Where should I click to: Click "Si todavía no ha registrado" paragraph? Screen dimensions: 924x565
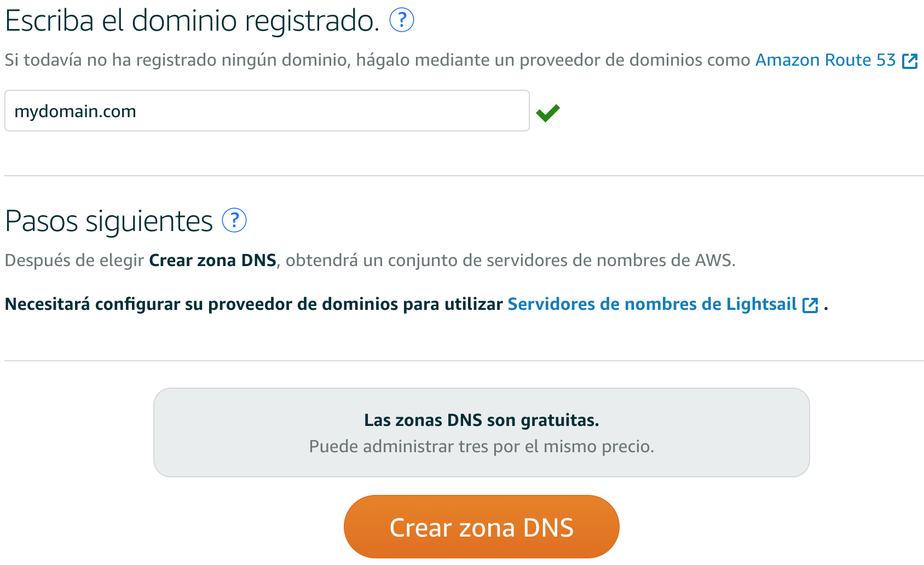click(461, 60)
